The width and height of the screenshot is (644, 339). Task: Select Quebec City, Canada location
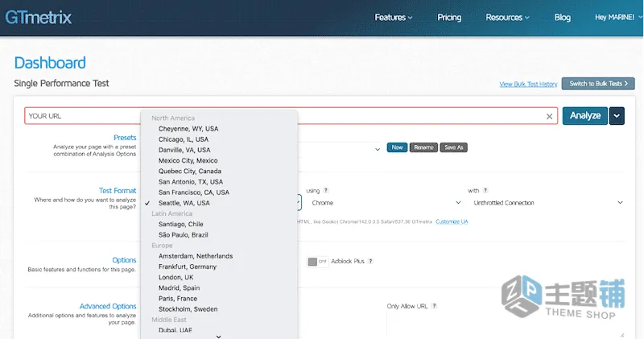tap(190, 172)
